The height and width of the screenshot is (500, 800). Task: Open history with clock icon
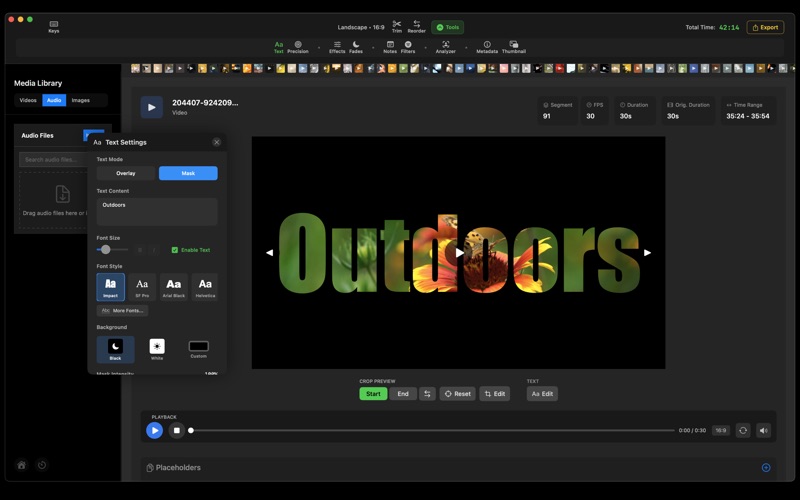coord(42,465)
